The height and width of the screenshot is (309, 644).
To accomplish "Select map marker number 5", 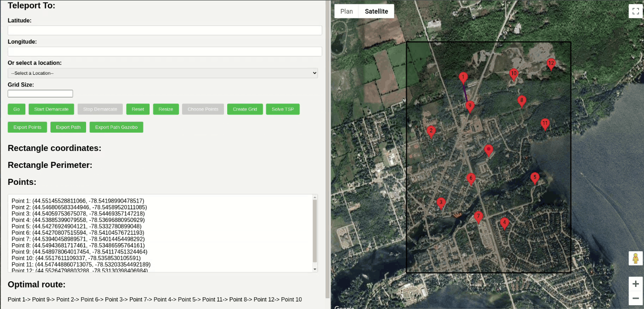I will 534,178.
